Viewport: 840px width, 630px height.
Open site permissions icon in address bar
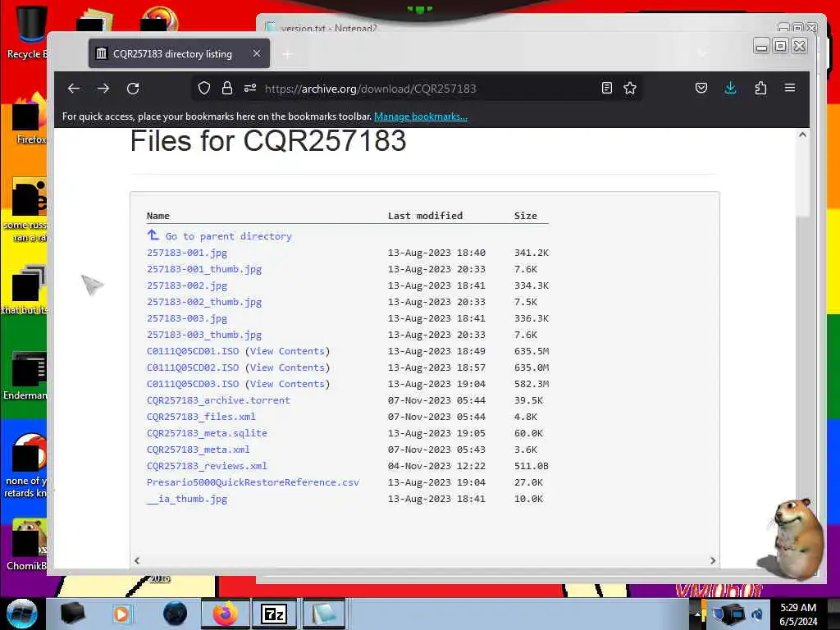click(250, 89)
